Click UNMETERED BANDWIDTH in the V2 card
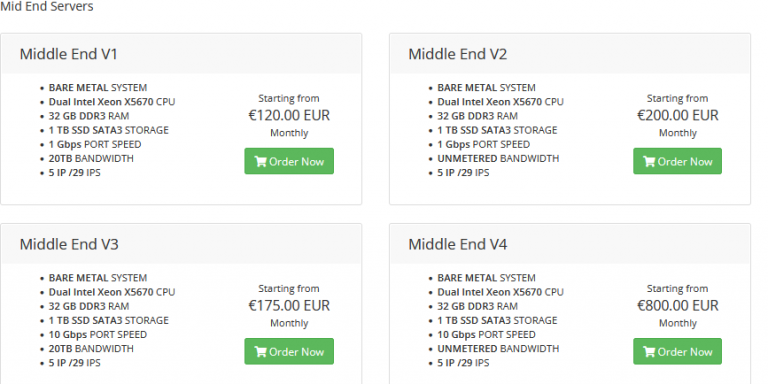Screen dimensions: 768x384 click(x=498, y=159)
